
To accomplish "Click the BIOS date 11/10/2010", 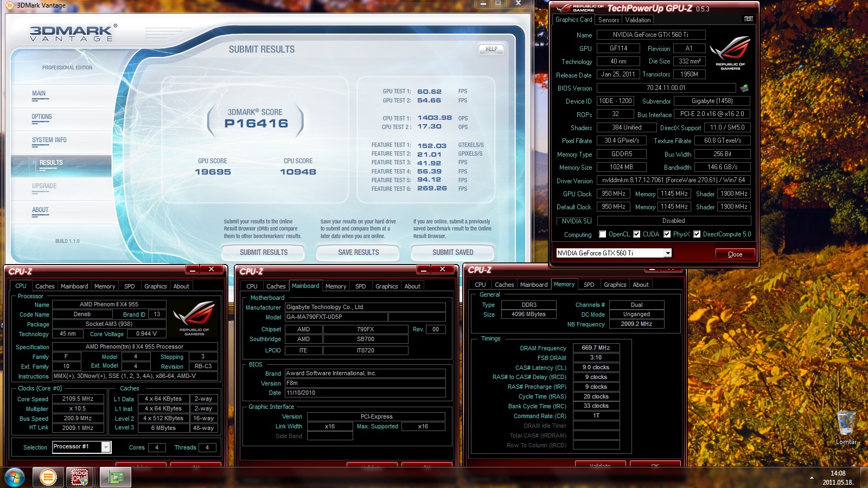I will [x=366, y=393].
